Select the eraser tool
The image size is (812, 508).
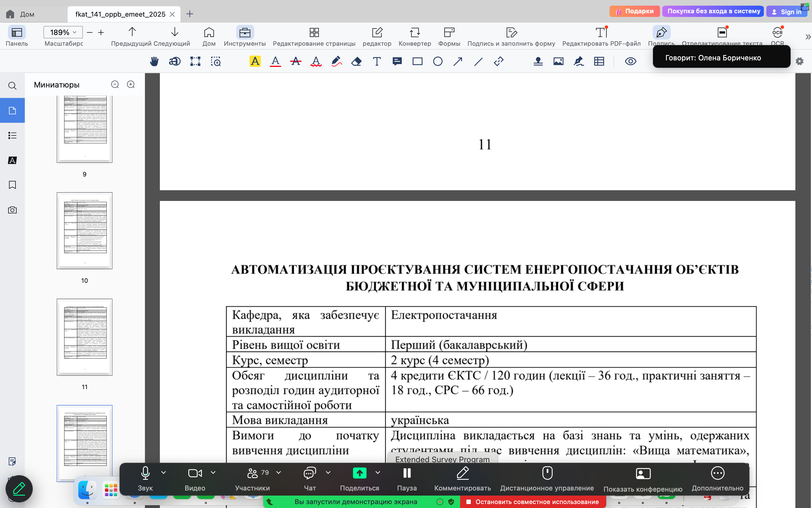click(356, 62)
